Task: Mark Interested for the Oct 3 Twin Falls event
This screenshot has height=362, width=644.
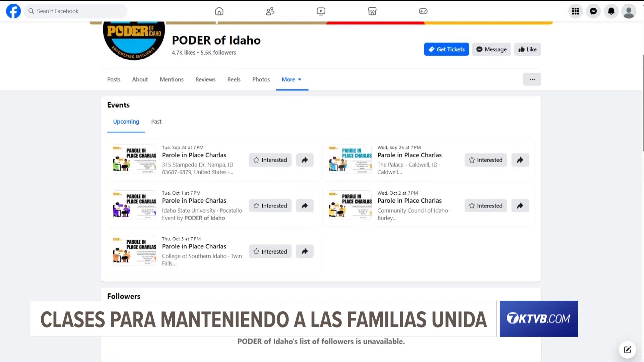Action: click(270, 251)
